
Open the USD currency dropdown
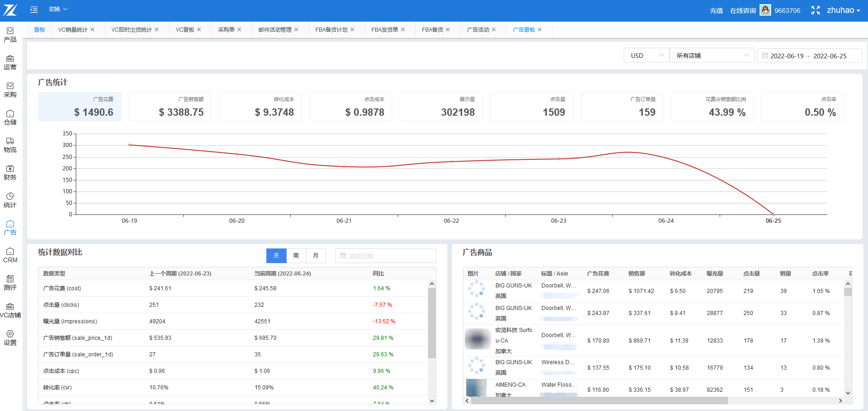(646, 56)
